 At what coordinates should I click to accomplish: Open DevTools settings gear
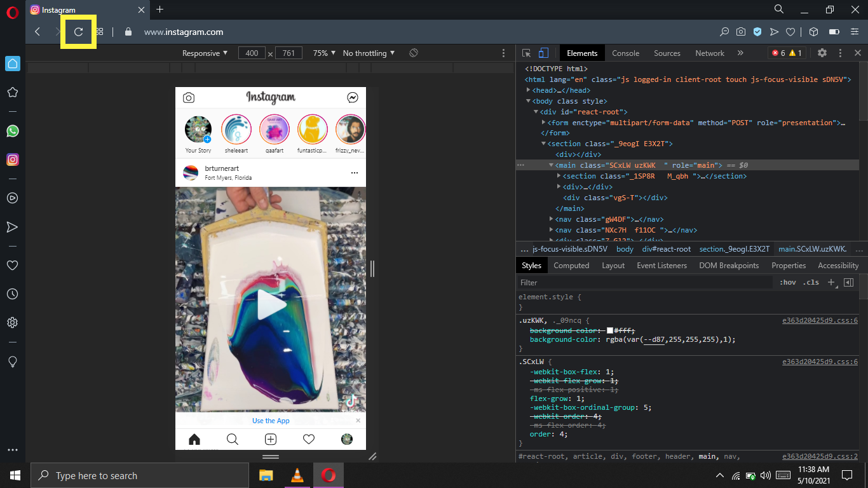click(x=822, y=53)
